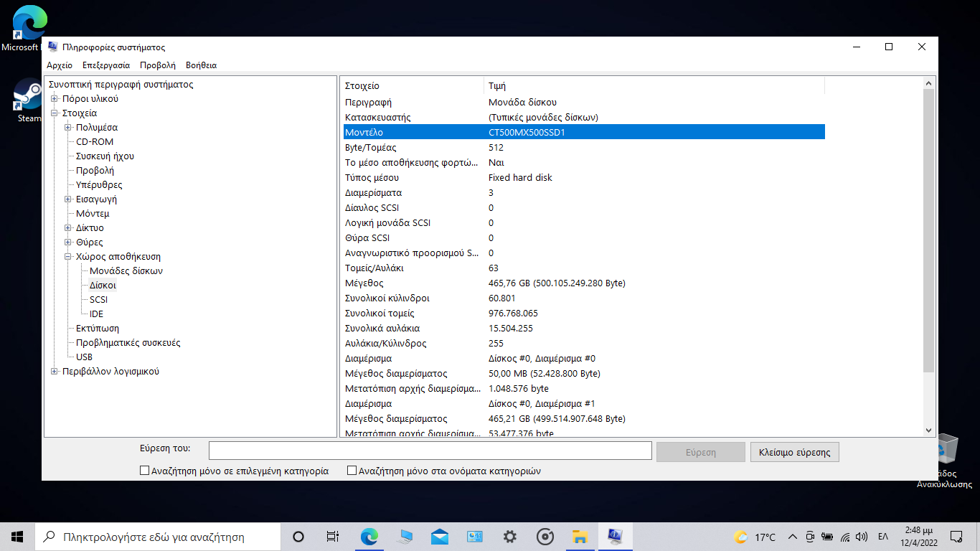The width and height of the screenshot is (980, 551).
Task: Open File Explorer from the taskbar
Action: pyautogui.click(x=580, y=537)
